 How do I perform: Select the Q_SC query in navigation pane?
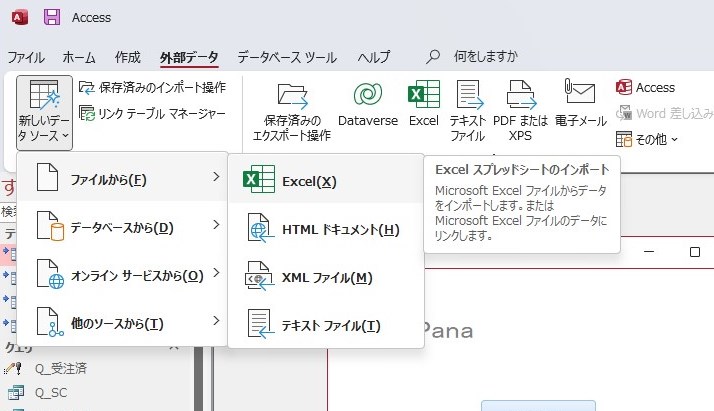pyautogui.click(x=51, y=392)
